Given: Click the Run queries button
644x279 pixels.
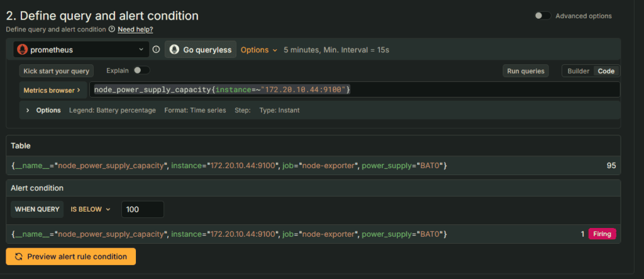Looking at the screenshot, I should coord(526,71).
